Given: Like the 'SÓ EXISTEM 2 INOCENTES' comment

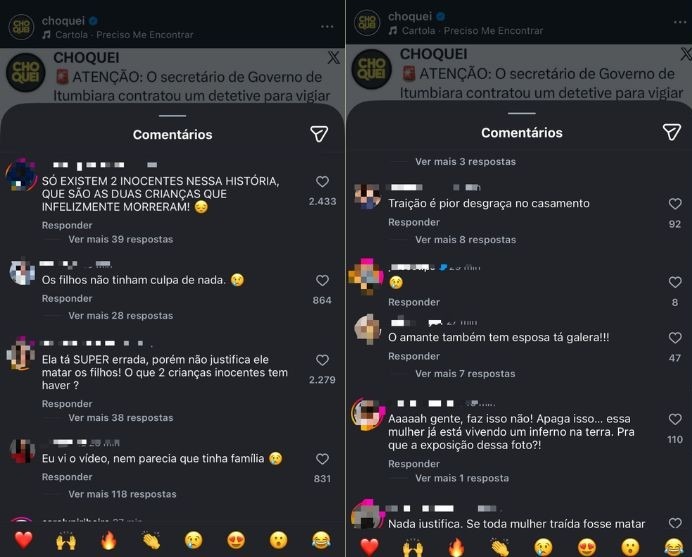Looking at the screenshot, I should coord(322,181).
